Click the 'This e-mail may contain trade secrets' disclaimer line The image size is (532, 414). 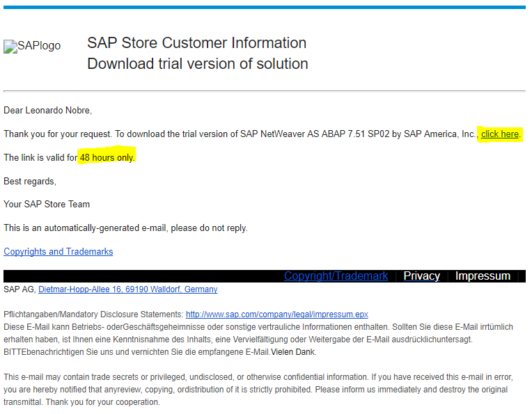click(258, 377)
